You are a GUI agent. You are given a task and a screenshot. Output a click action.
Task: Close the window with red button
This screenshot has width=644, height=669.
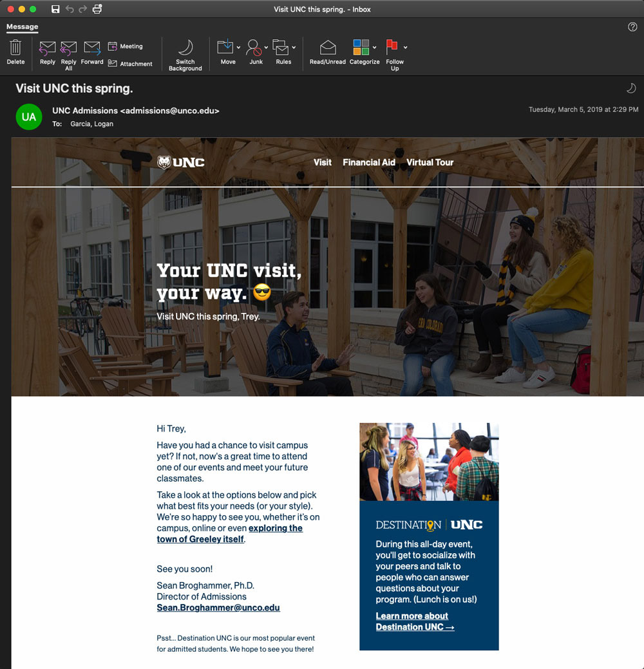pyautogui.click(x=11, y=9)
